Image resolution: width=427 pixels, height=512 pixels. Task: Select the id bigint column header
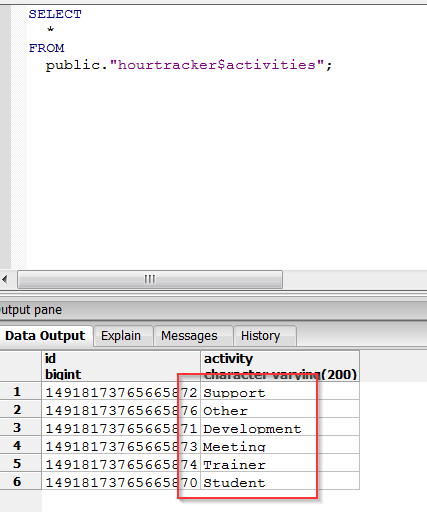(x=121, y=366)
